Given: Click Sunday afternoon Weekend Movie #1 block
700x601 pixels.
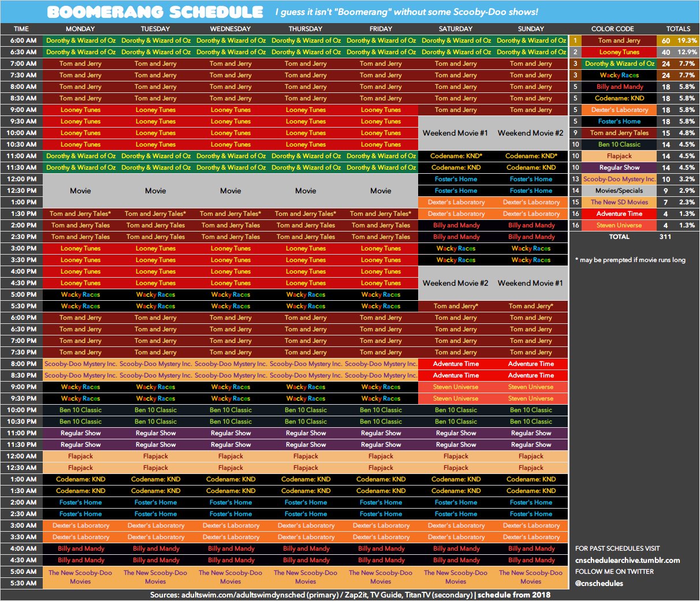Looking at the screenshot, I should pos(530,283).
